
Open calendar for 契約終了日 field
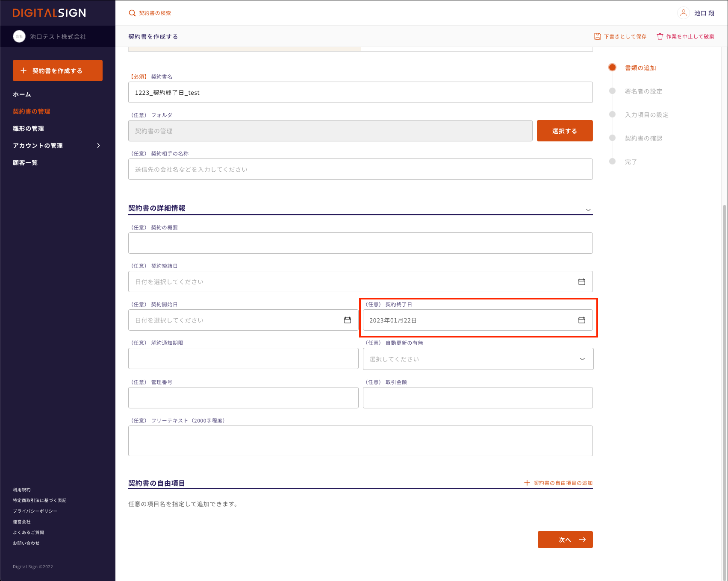coord(581,320)
